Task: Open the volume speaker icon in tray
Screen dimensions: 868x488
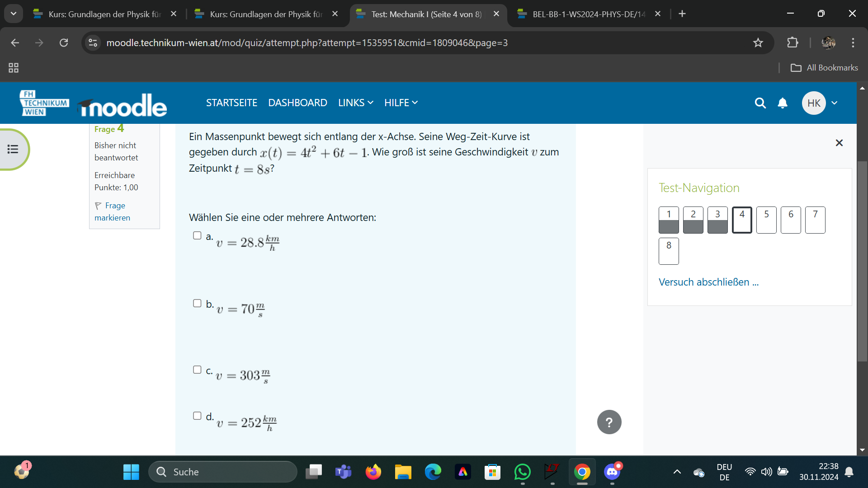Action: point(766,472)
